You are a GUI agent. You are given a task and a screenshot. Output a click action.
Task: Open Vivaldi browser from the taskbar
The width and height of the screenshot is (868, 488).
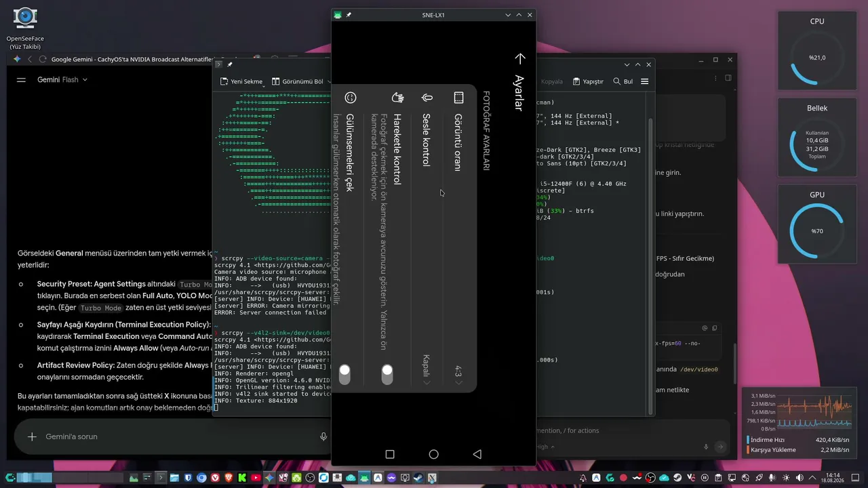pyautogui.click(x=216, y=478)
